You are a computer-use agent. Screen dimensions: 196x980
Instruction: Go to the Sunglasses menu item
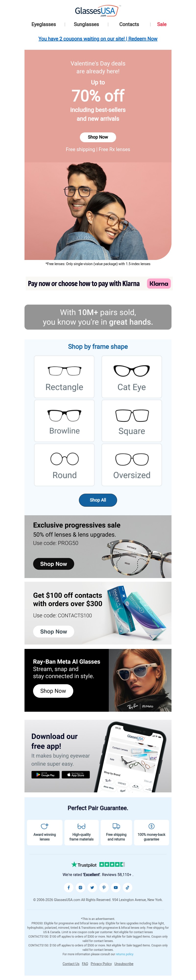(x=86, y=24)
